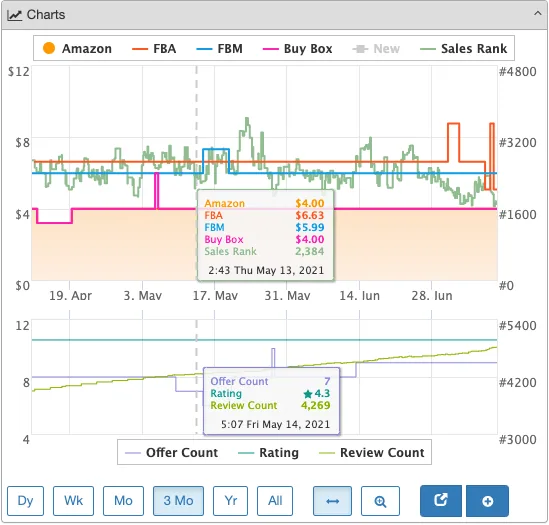Open chart in new window icon button
The image size is (549, 525).
point(441,501)
